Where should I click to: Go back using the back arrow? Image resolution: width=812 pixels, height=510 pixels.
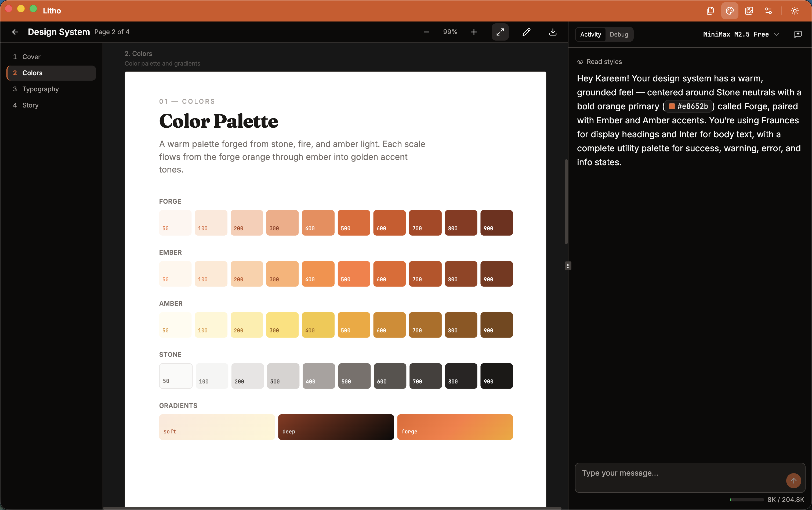click(x=15, y=32)
